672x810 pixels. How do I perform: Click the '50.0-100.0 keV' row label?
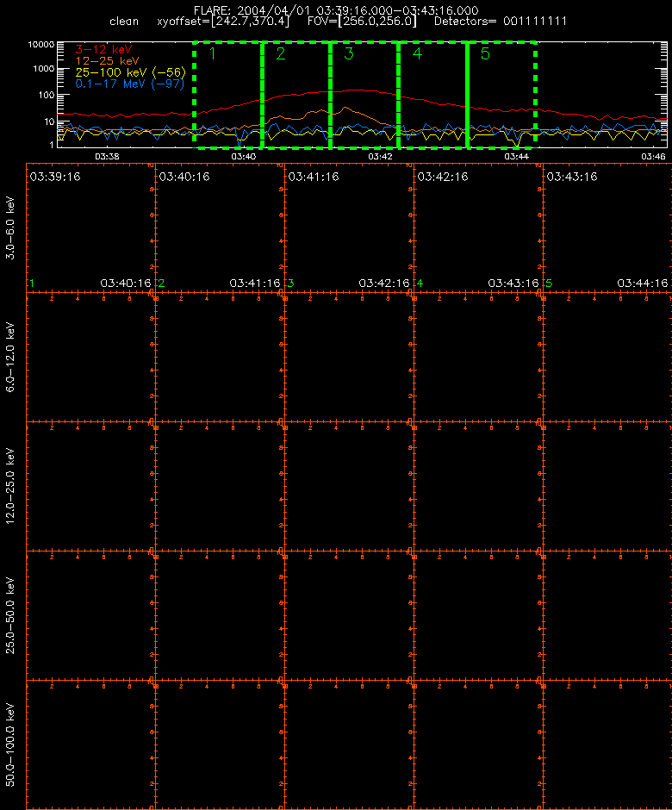10,745
